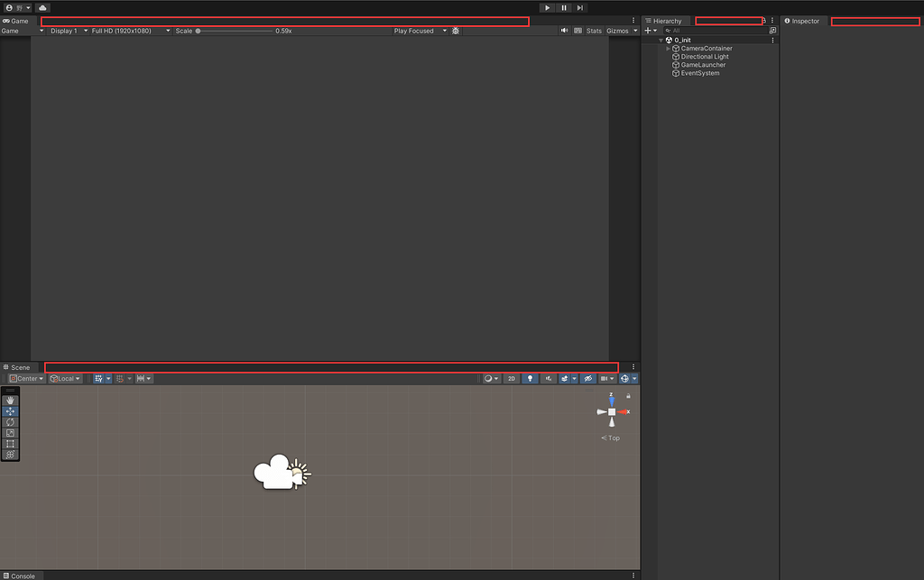Select the Rect Transform tool

[x=10, y=444]
